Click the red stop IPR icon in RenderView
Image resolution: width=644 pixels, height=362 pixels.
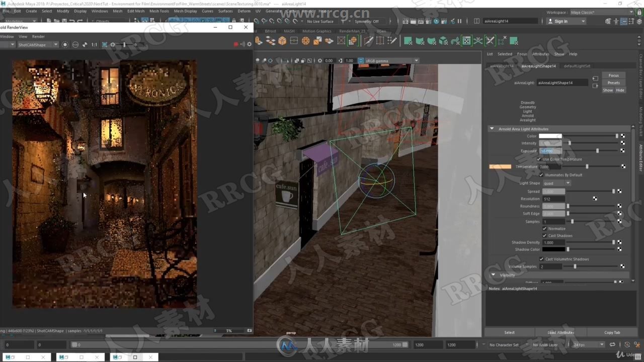pyautogui.click(x=235, y=44)
